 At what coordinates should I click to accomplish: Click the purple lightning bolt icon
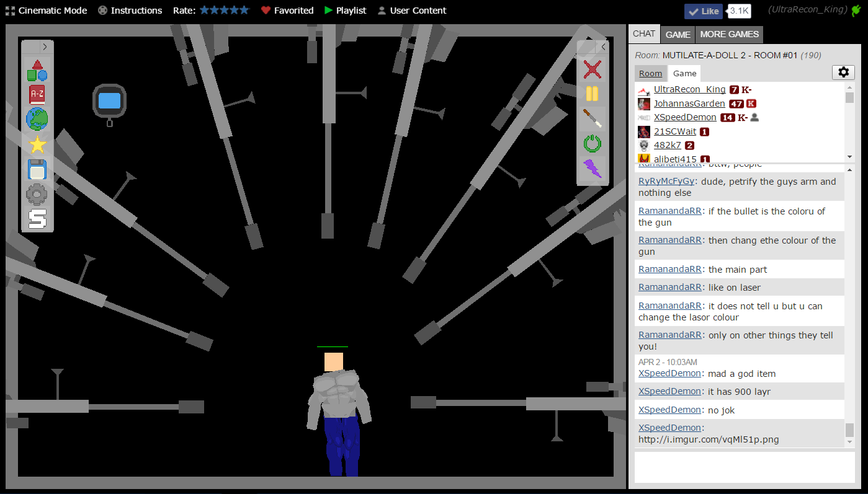coord(593,169)
